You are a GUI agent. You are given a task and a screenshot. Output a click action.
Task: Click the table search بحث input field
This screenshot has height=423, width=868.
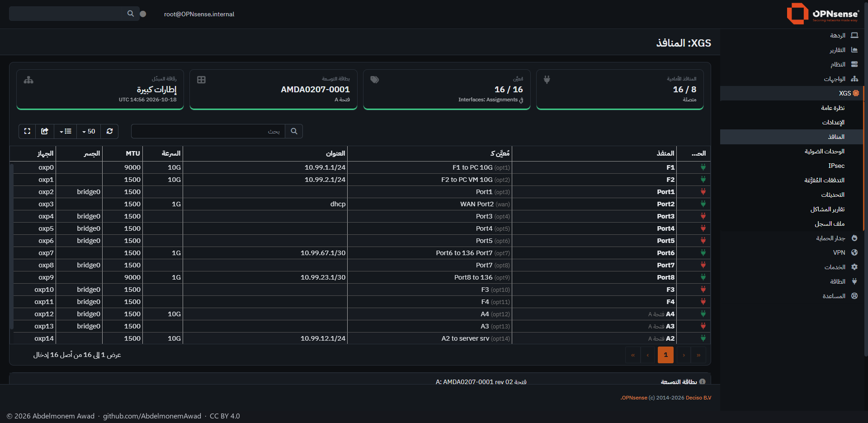208,131
